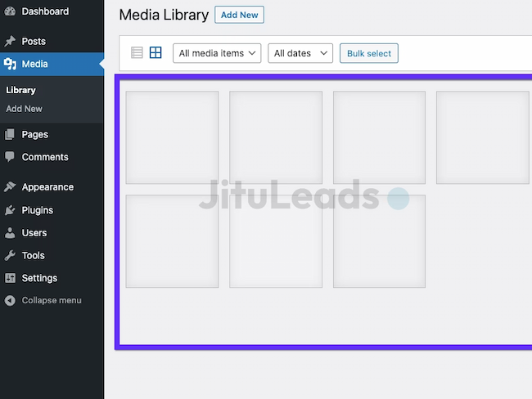Collapse the admin sidebar menu
The width and height of the screenshot is (532, 399).
(51, 300)
